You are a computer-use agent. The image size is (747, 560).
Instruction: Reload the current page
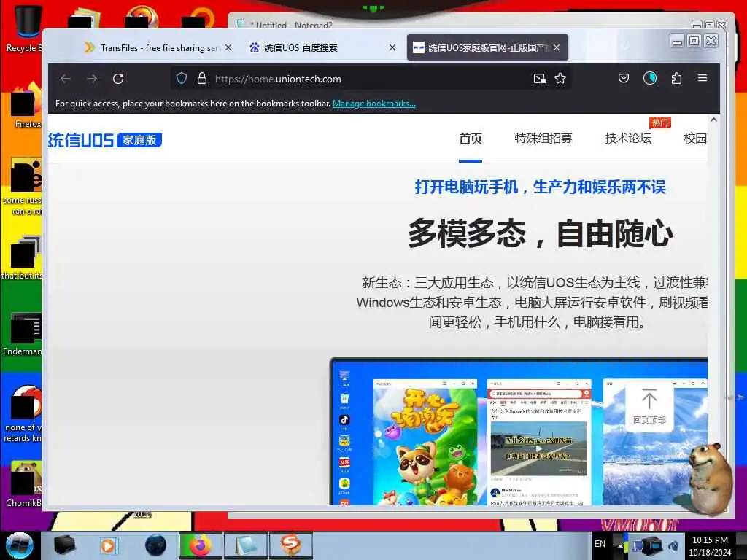(x=118, y=79)
